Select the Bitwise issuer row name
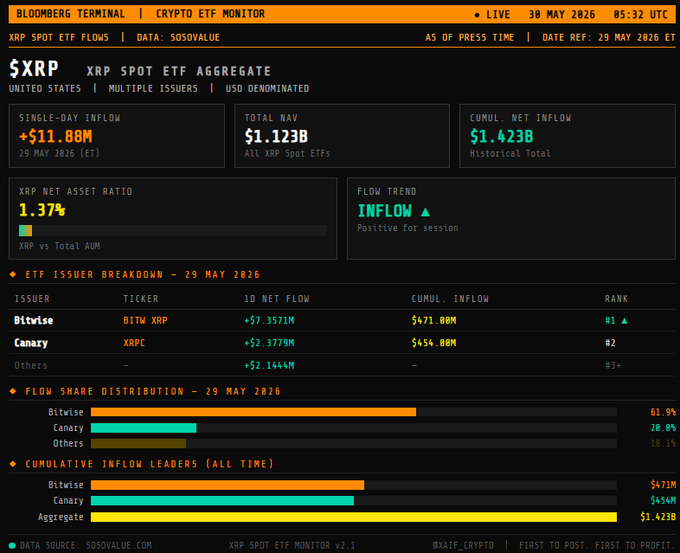 (33, 321)
